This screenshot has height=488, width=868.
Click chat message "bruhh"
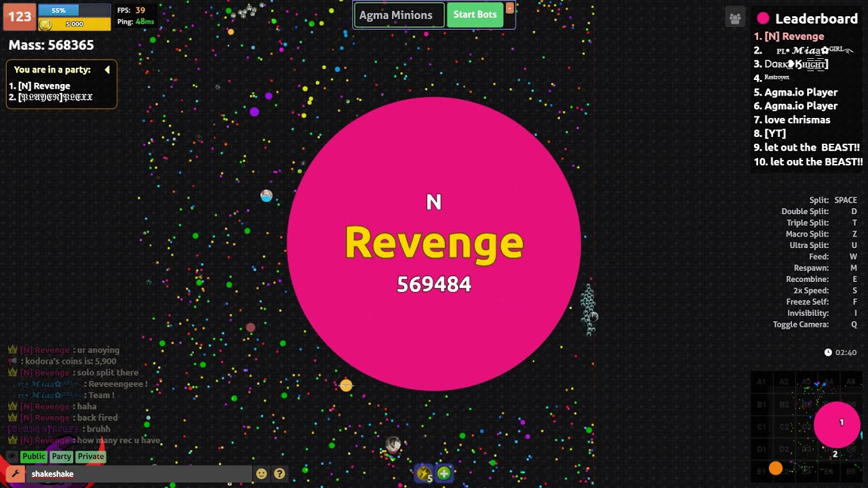click(x=99, y=429)
